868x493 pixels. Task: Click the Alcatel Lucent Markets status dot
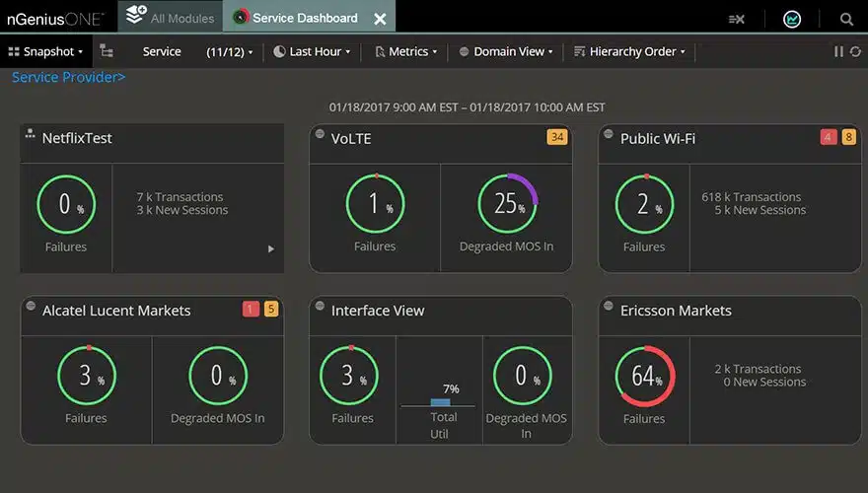31,306
